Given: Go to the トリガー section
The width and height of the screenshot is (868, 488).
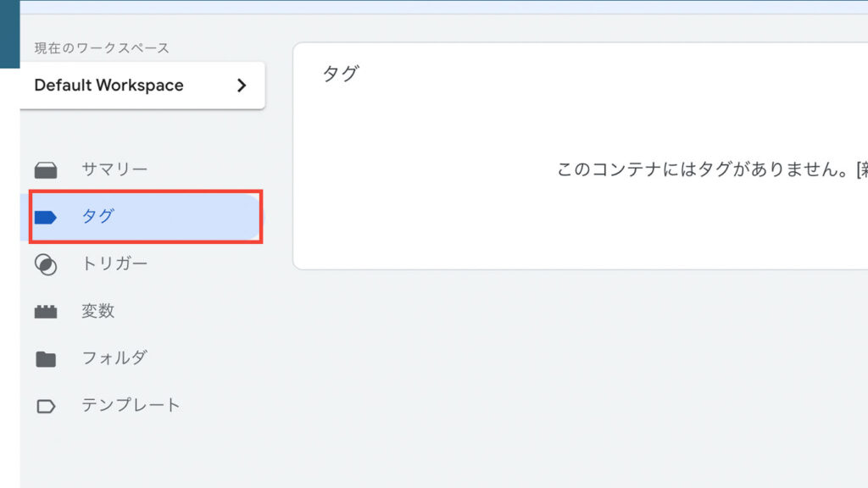Looking at the screenshot, I should pyautogui.click(x=114, y=263).
